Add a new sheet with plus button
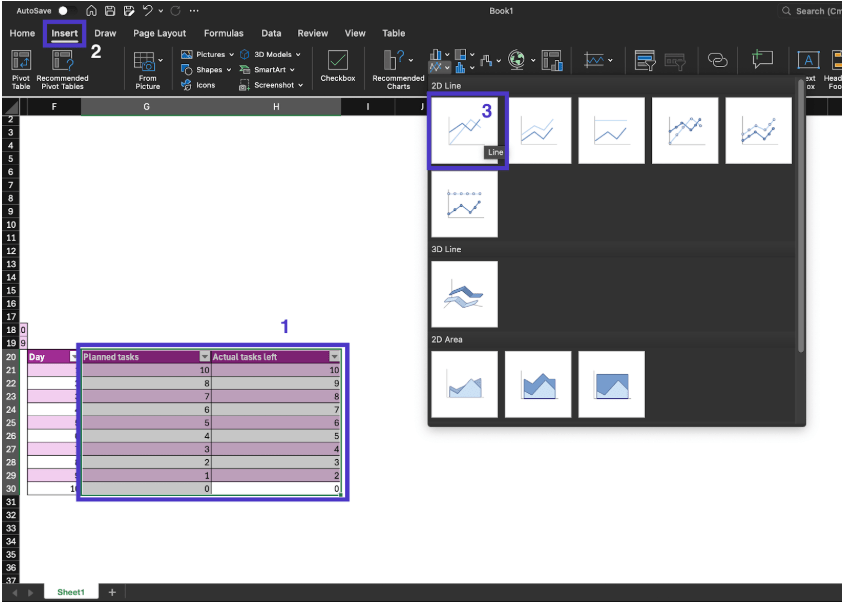844x603 pixels. (x=112, y=592)
